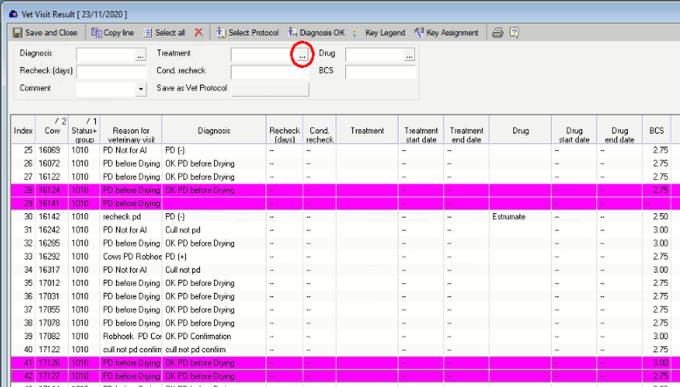Click the BCS column header
680x387 pixels.
pyautogui.click(x=657, y=130)
